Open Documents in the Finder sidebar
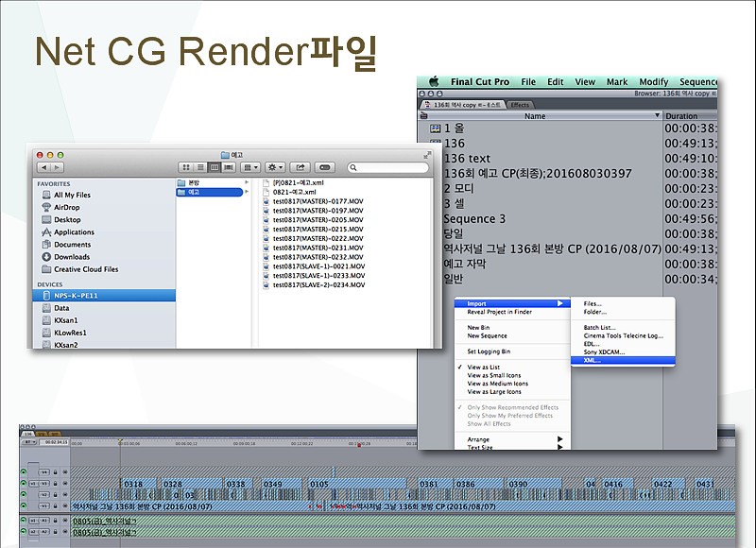Viewport: 756px width, 548px height. coord(73,245)
